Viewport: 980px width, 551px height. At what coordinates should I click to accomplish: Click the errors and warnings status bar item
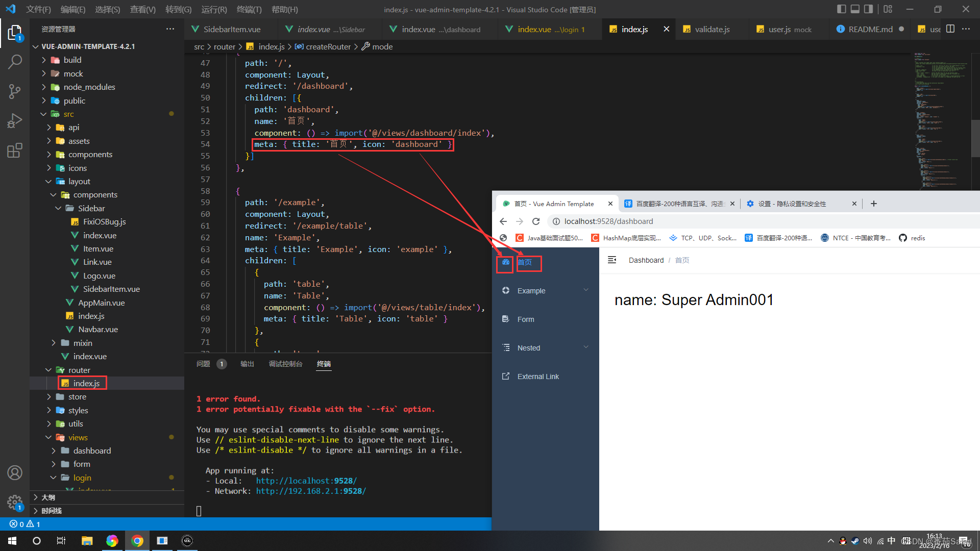25,524
